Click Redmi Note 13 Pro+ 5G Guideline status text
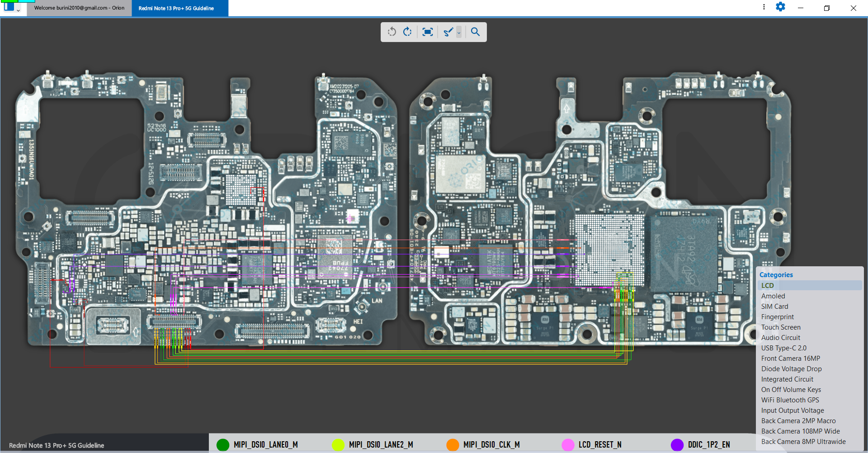Viewport: 868px width, 453px height. [x=57, y=445]
